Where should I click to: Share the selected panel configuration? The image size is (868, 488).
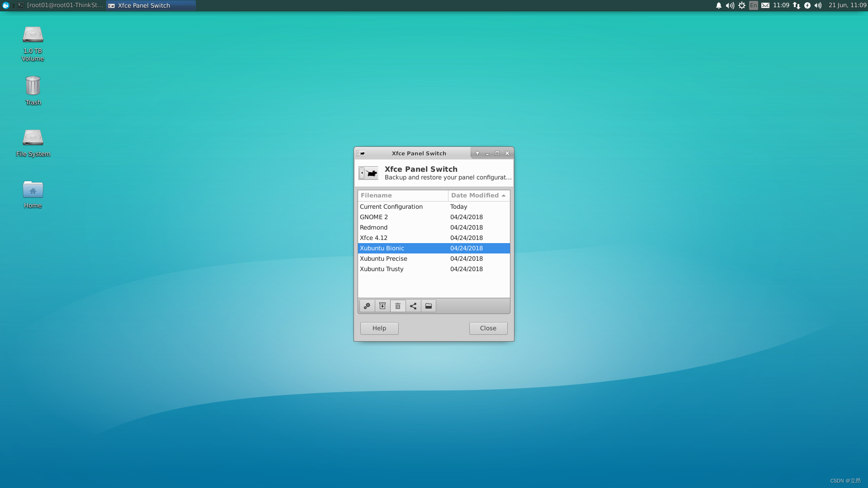pyautogui.click(x=413, y=306)
